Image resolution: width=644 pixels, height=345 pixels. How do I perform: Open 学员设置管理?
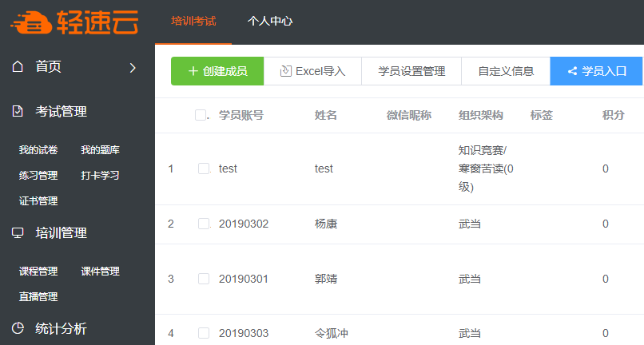411,71
